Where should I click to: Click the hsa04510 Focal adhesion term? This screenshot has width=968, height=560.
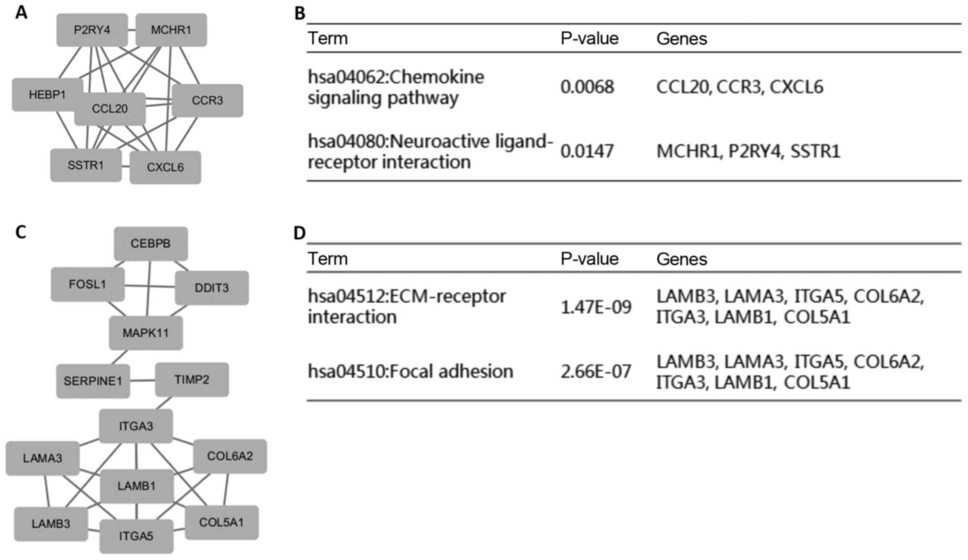pyautogui.click(x=410, y=371)
